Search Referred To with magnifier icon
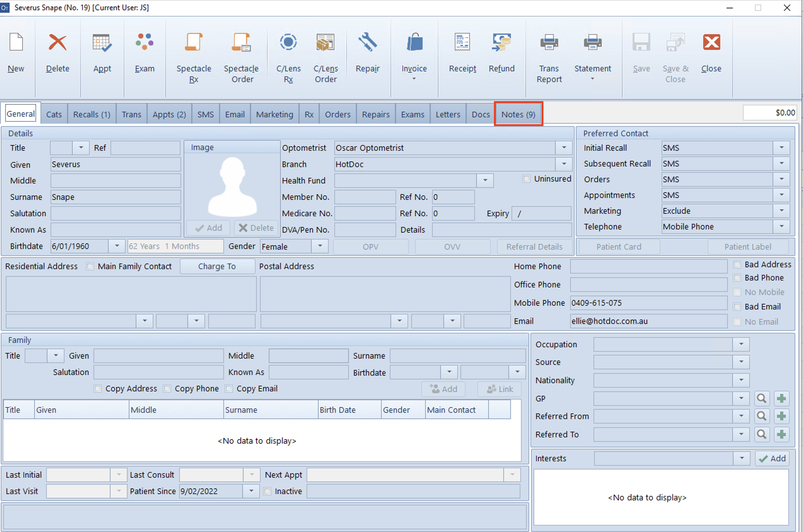Screen dimensions: 803x532 point(762,434)
